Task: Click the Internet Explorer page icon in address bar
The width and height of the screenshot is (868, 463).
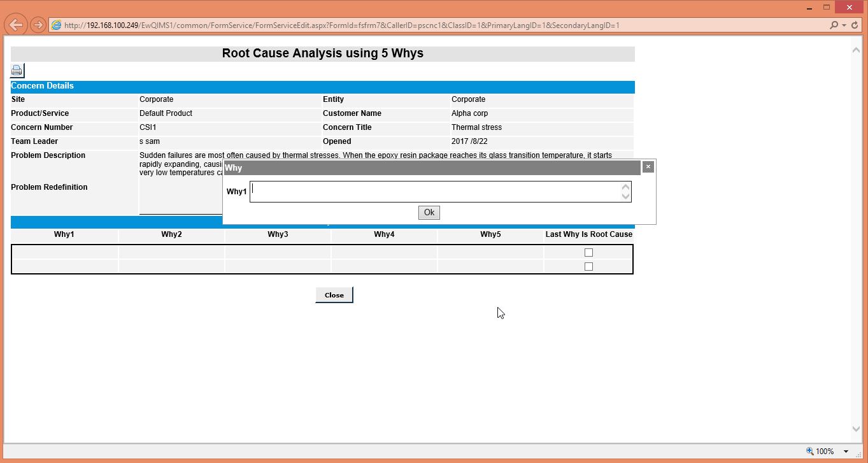Action: pyautogui.click(x=56, y=25)
